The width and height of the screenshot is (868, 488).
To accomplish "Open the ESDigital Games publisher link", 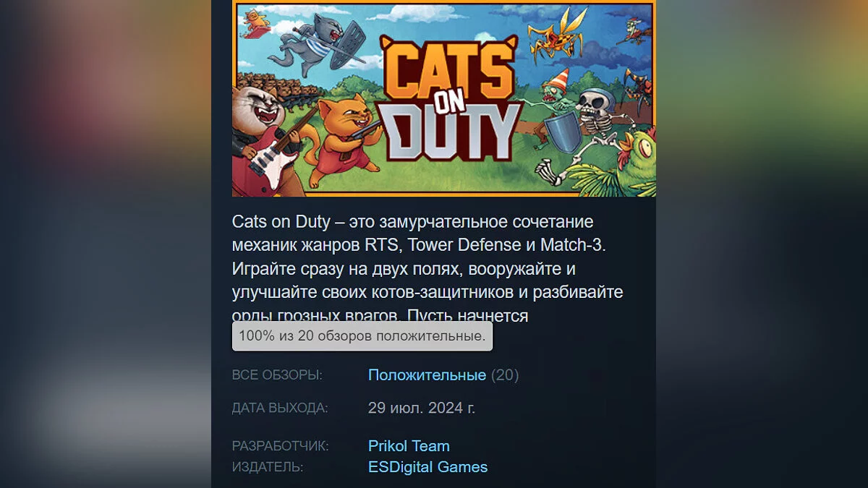I will [x=427, y=467].
